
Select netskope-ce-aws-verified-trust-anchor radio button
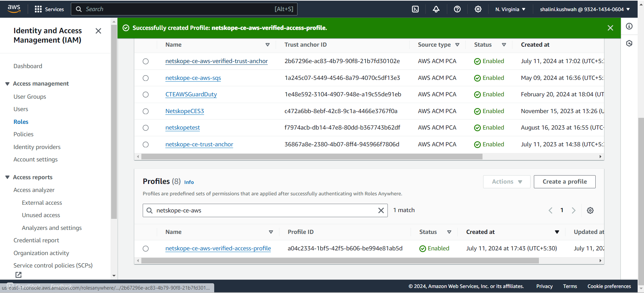coord(146,61)
